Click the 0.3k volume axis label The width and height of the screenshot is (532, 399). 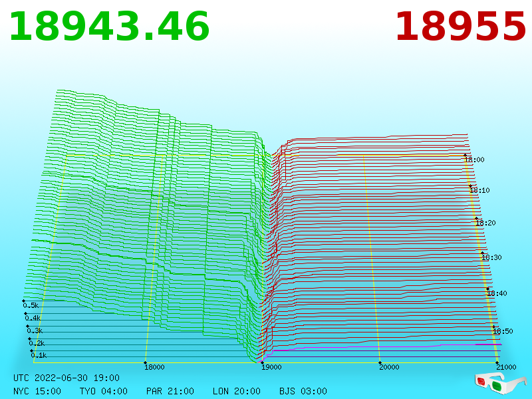[35, 331]
